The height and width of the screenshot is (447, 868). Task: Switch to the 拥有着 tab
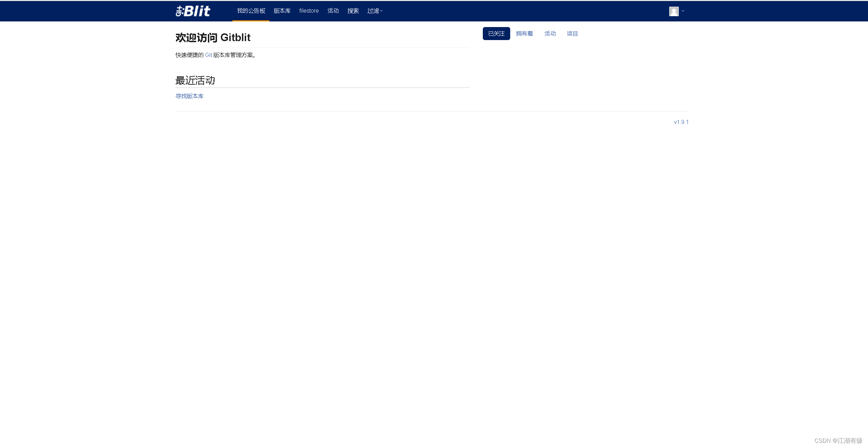tap(524, 33)
